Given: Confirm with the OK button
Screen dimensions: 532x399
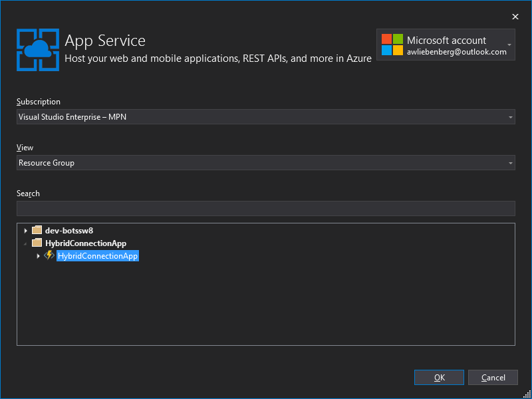Looking at the screenshot, I should click(x=439, y=377).
